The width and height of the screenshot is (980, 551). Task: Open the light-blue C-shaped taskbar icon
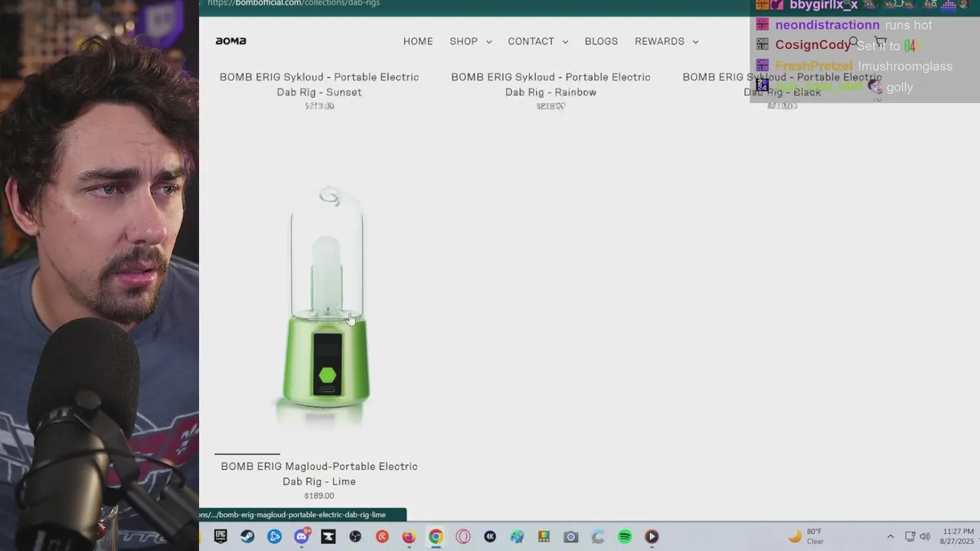598,536
